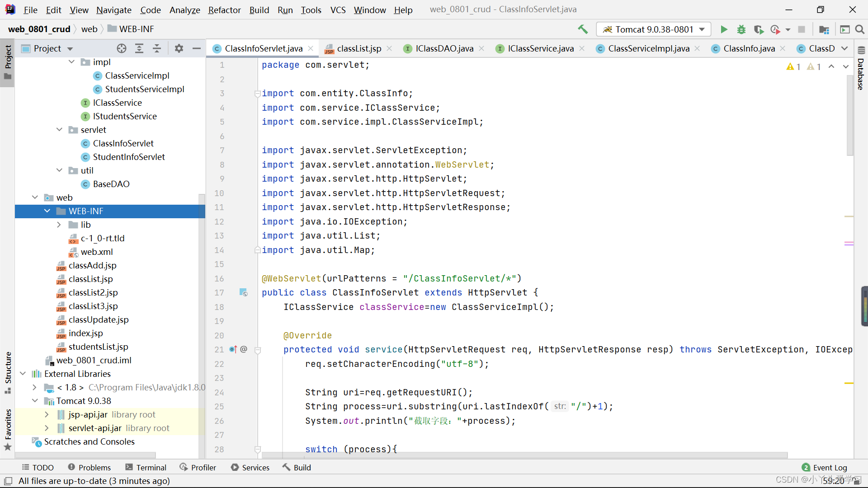The height and width of the screenshot is (488, 868).
Task: Click web_0801_crud breadcrumb in navigation bar
Action: 39,29
